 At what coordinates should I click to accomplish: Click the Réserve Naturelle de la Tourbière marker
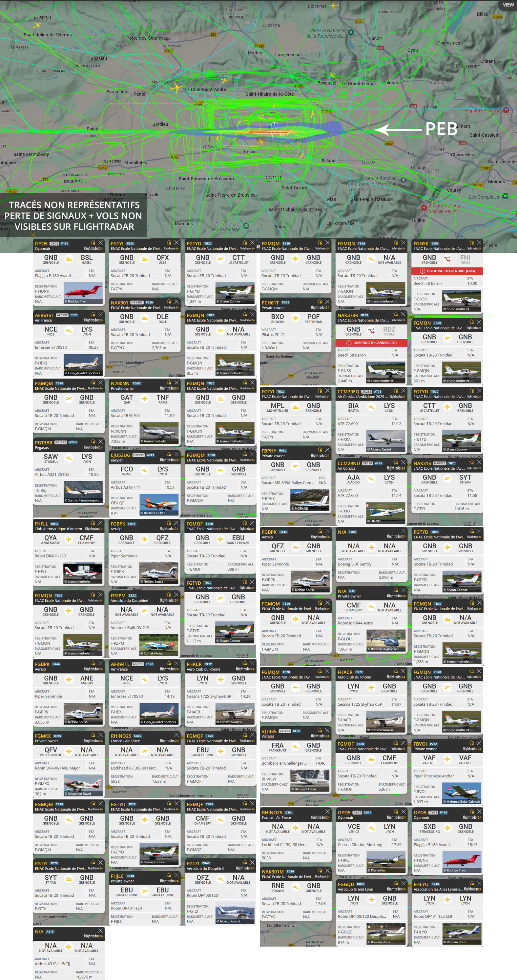[351, 33]
